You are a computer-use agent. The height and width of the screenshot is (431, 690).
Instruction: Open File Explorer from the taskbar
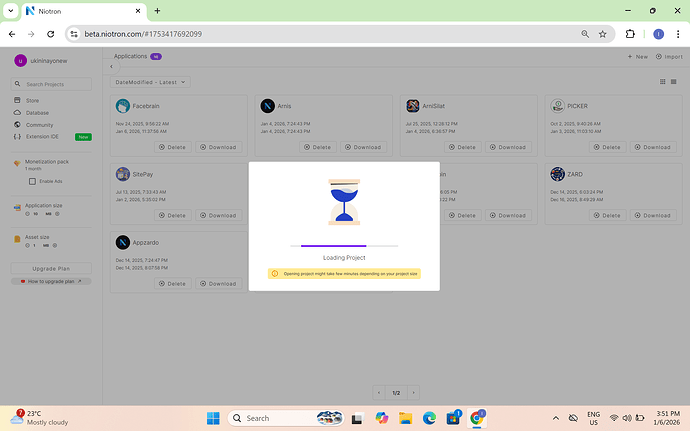click(406, 417)
